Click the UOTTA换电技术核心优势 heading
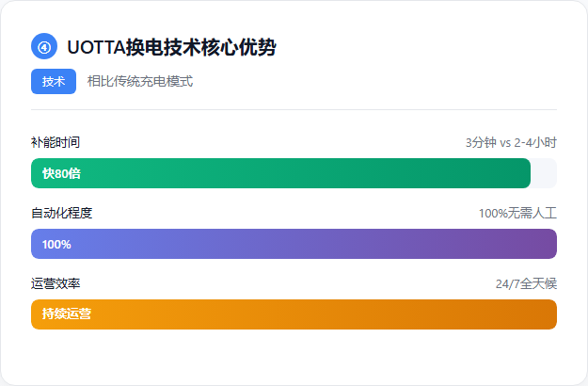The width and height of the screenshot is (588, 386). [x=172, y=47]
